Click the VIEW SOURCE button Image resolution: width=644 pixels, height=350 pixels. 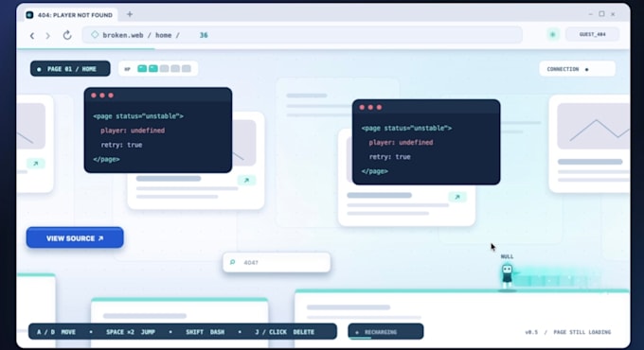coord(75,238)
